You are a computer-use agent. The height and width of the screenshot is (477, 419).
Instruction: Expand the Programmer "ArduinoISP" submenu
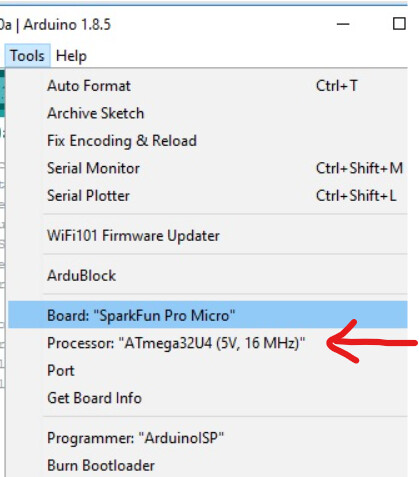click(x=207, y=438)
